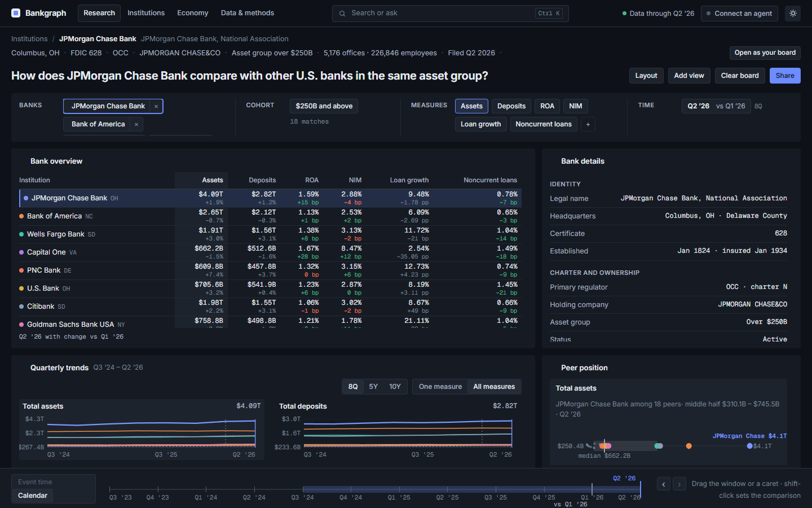The width and height of the screenshot is (812, 508).
Task: Click the Q1 '26 comparison caret on timeline
Action: coord(592,489)
